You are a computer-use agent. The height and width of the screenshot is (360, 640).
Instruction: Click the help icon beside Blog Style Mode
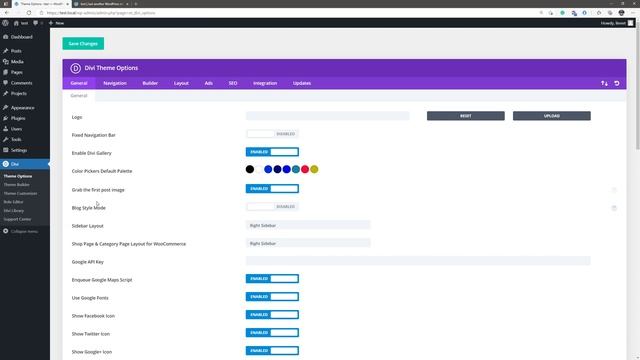point(613,208)
